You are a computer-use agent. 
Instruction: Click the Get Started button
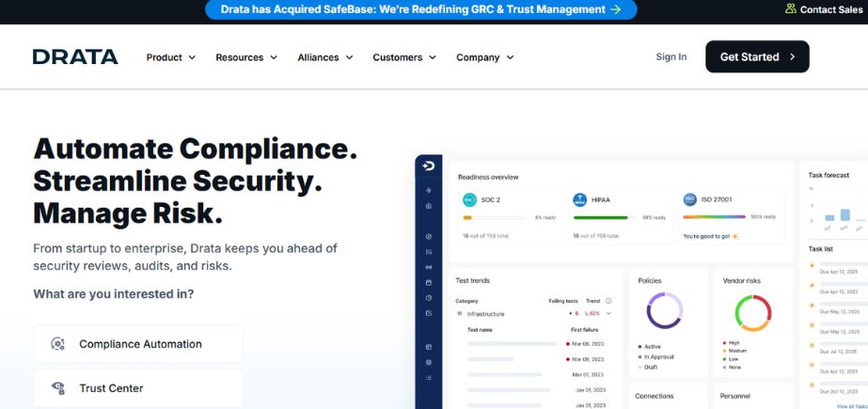click(757, 56)
